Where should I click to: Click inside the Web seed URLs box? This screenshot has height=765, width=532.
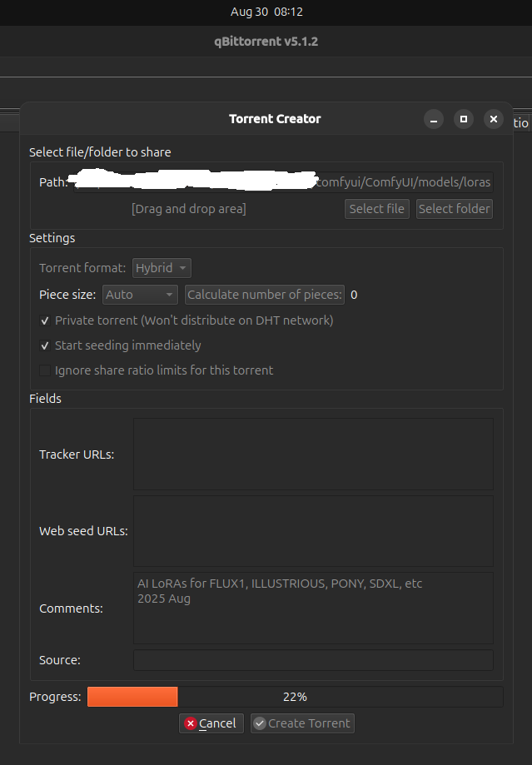(x=313, y=531)
